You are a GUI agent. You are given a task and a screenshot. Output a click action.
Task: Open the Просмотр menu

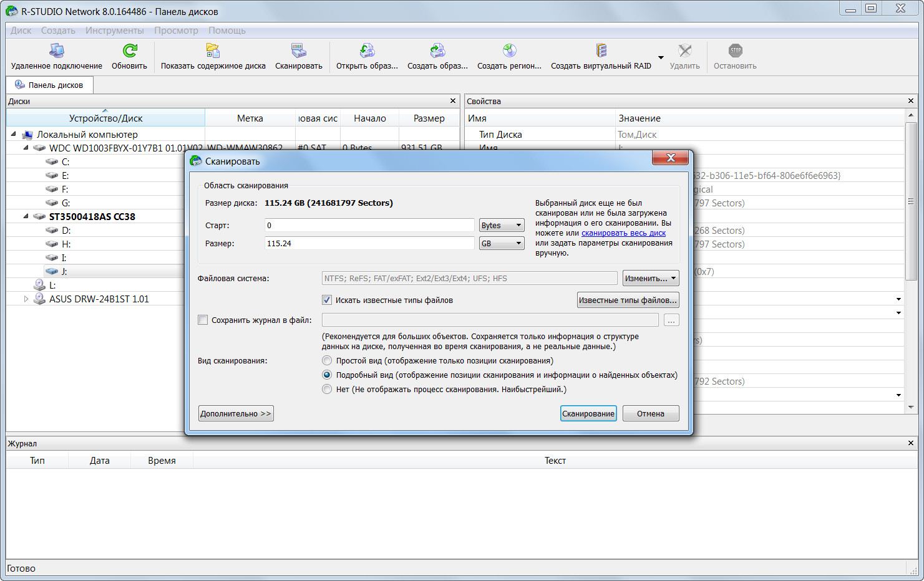[176, 30]
